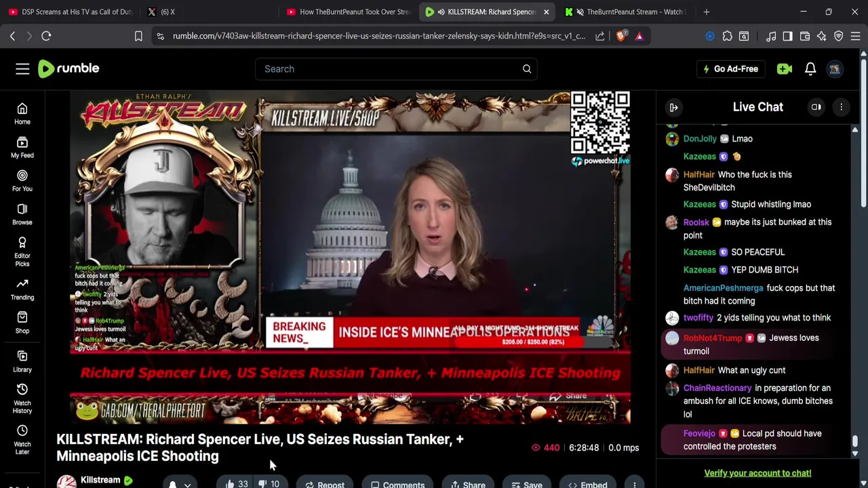Screen dimensions: 868x488
Task: Open the Comments button
Action: 397,484
